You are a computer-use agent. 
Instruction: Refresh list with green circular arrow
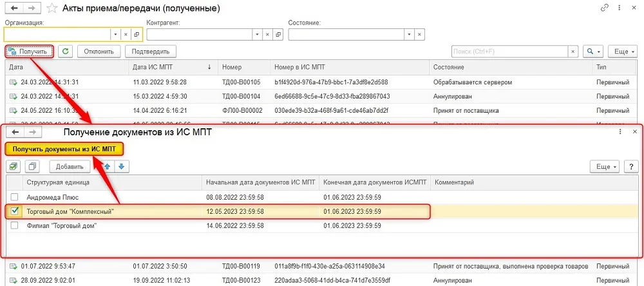pos(65,52)
